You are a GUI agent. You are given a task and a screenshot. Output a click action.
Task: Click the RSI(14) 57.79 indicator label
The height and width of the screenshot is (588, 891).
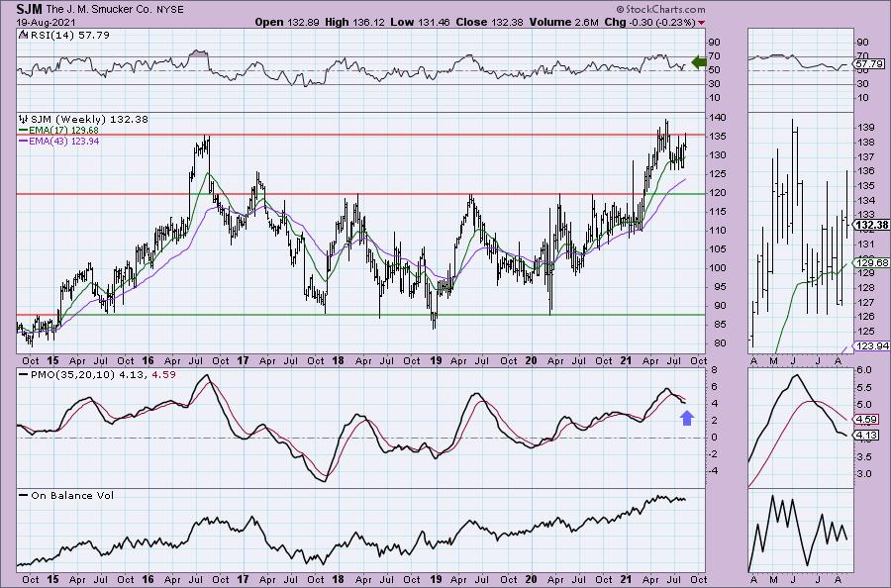[68, 36]
